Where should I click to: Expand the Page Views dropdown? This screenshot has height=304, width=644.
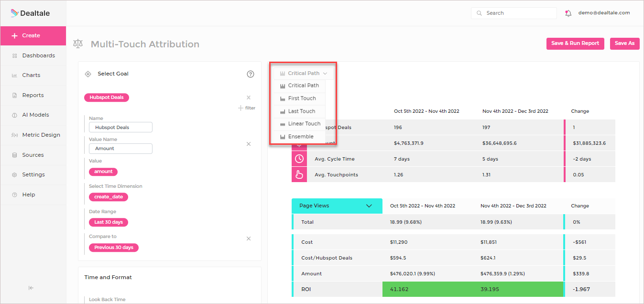pos(337,206)
